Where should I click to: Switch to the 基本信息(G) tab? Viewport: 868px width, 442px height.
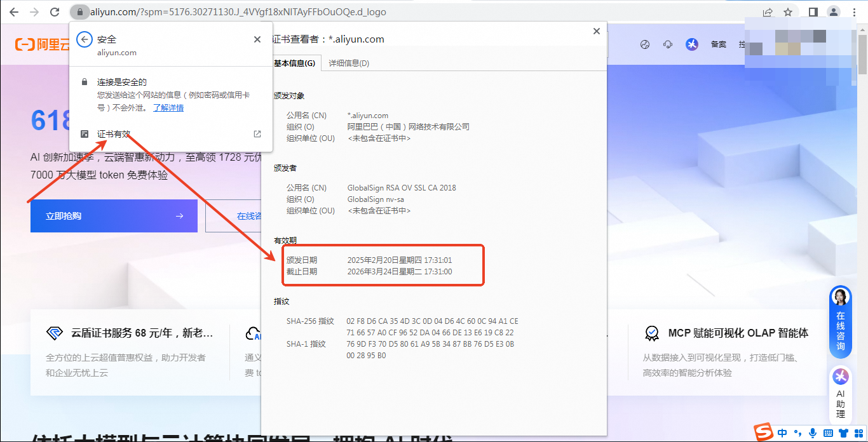point(294,63)
